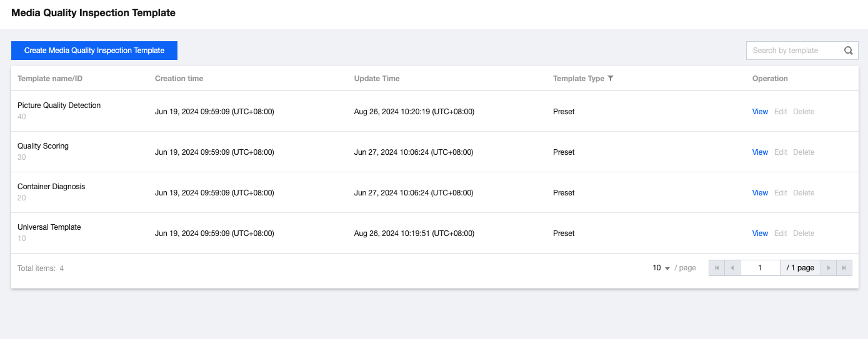Expand the items per page dropdown
Screen dimensions: 868x339
(661, 268)
